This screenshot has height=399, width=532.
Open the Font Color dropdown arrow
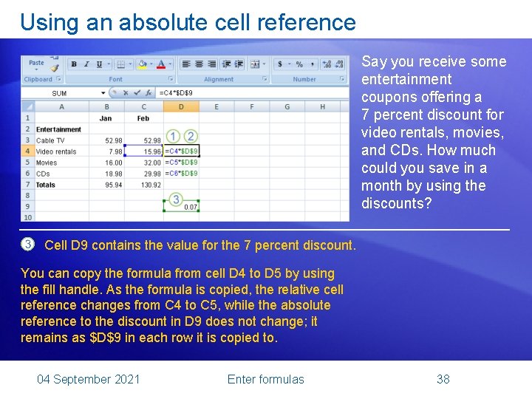click(x=171, y=64)
